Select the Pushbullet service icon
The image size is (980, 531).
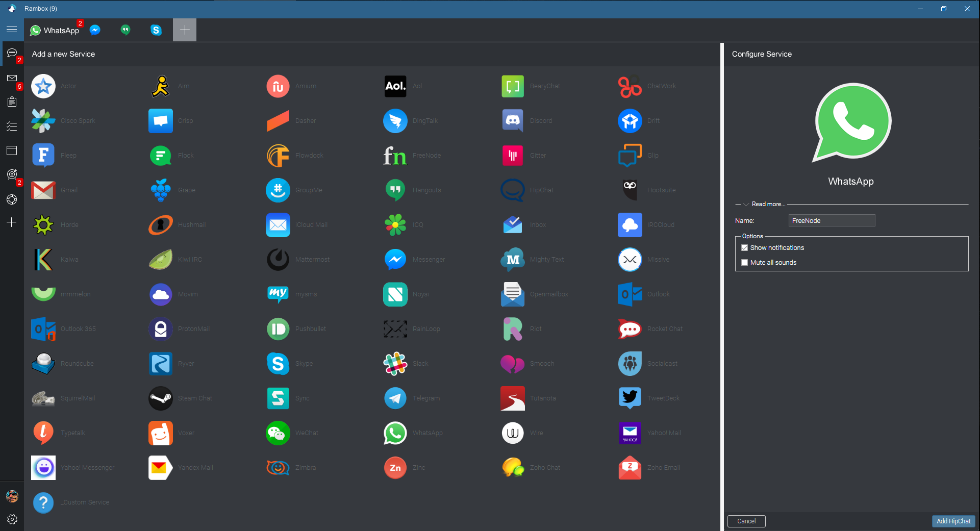278,329
